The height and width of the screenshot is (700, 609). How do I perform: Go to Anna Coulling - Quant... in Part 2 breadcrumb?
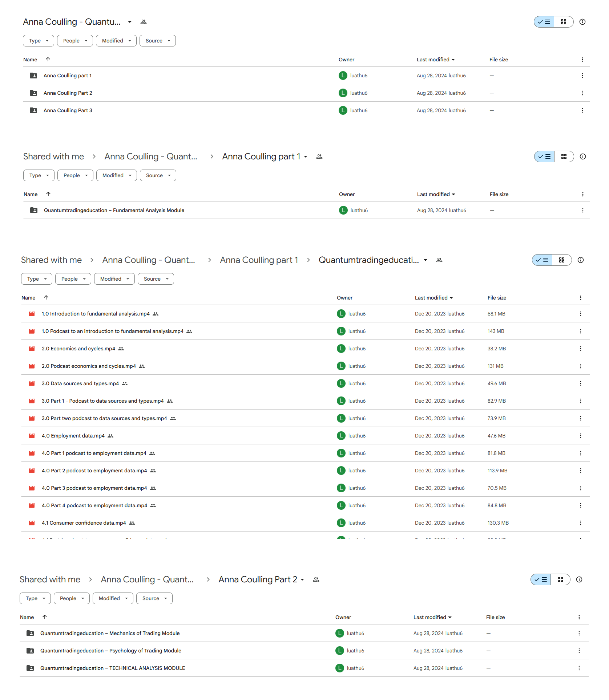pyautogui.click(x=147, y=579)
